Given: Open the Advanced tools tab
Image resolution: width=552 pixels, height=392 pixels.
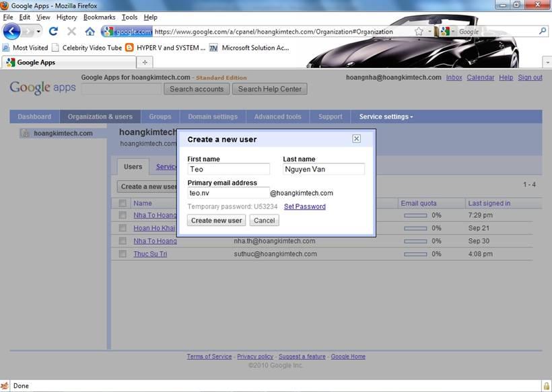Looking at the screenshot, I should click(x=278, y=117).
